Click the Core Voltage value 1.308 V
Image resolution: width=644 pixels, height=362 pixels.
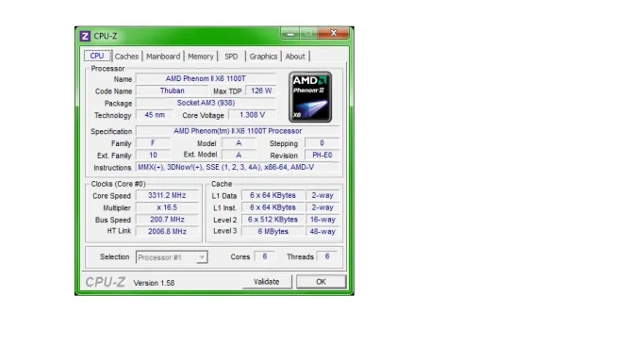[x=252, y=115]
